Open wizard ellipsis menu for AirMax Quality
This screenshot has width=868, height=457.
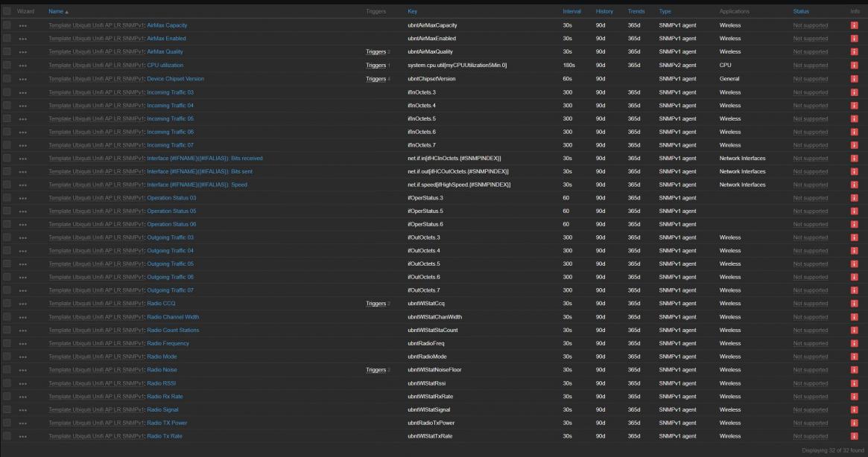(23, 52)
